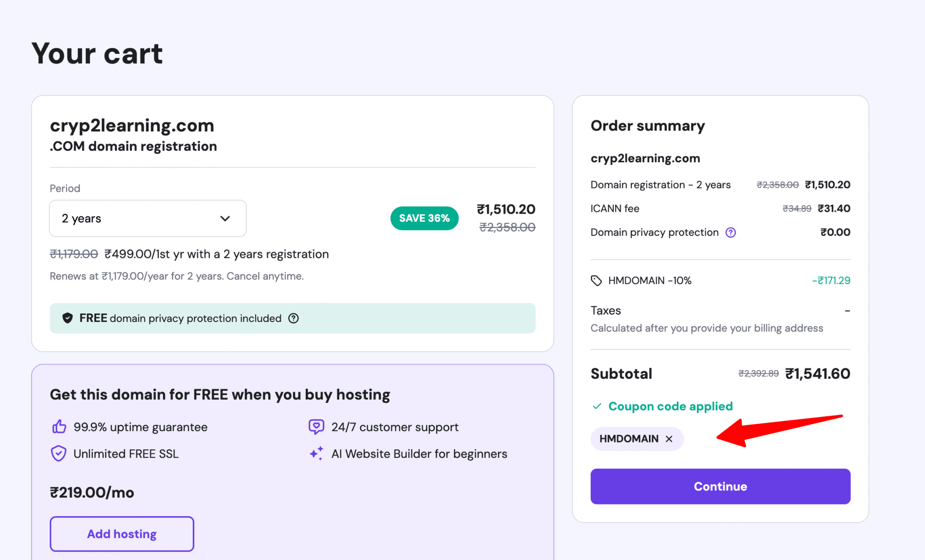Click the sparkle icon for AI Website Builder

pyautogui.click(x=316, y=453)
